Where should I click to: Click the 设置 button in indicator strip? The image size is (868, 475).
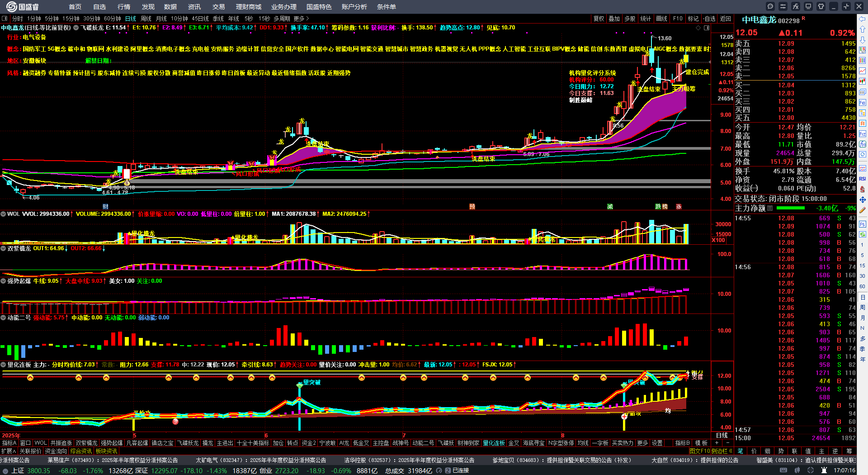point(657,443)
